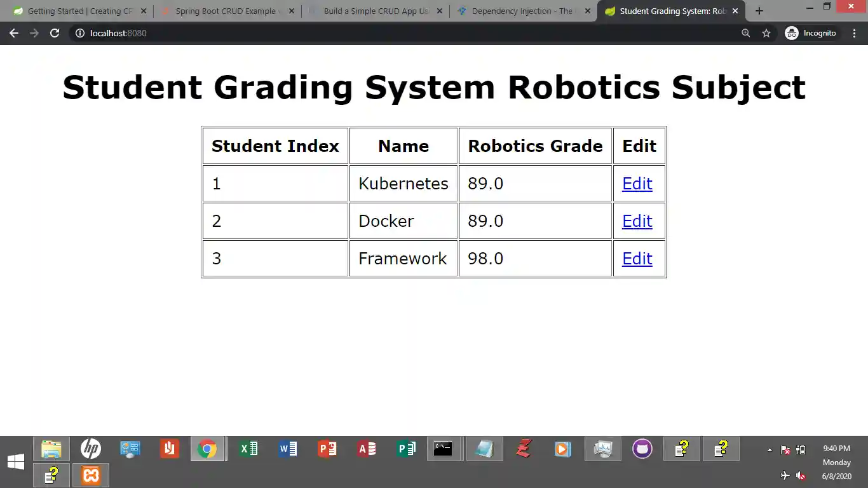The height and width of the screenshot is (488, 868).
Task: Edit the grade for Docker
Action: [637, 220]
